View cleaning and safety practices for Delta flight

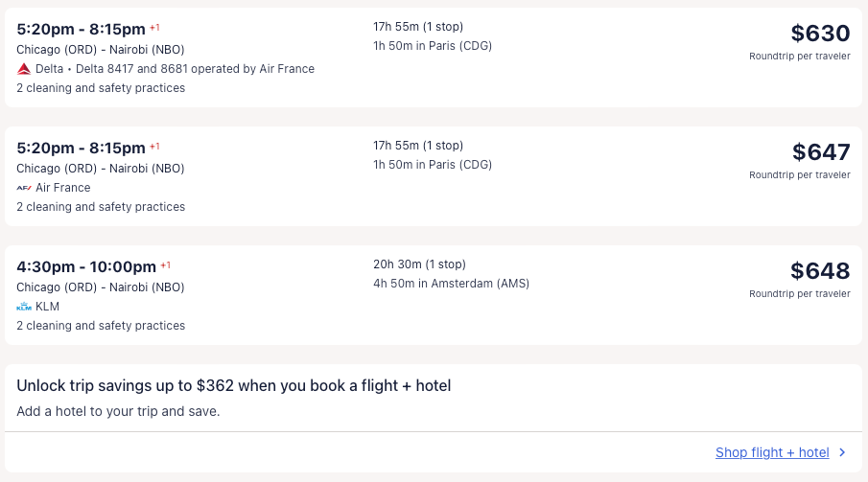pyautogui.click(x=101, y=88)
